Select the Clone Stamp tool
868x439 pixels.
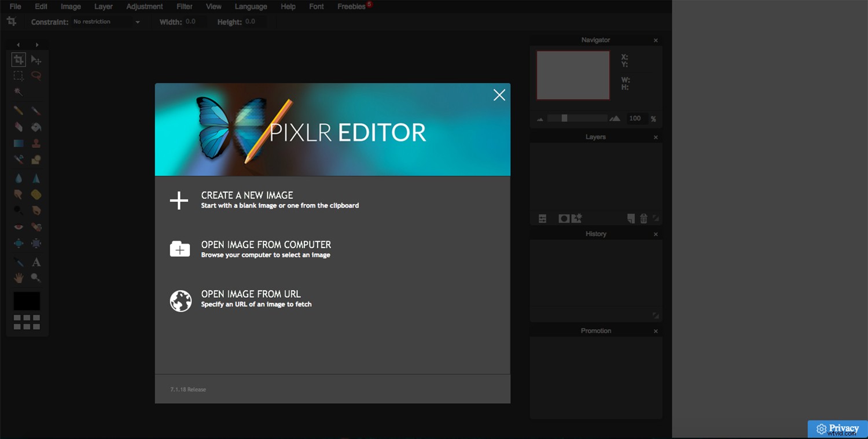pyautogui.click(x=36, y=143)
